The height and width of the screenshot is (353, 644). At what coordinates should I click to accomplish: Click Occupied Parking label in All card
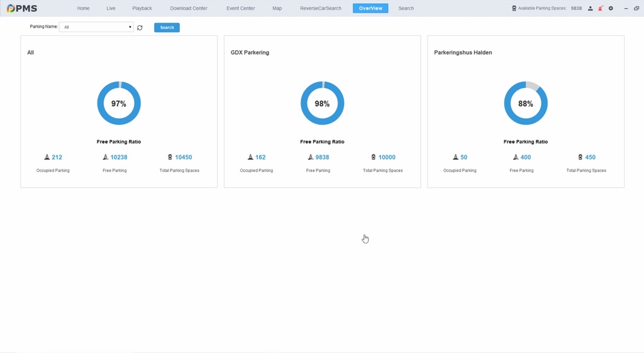[53, 171]
